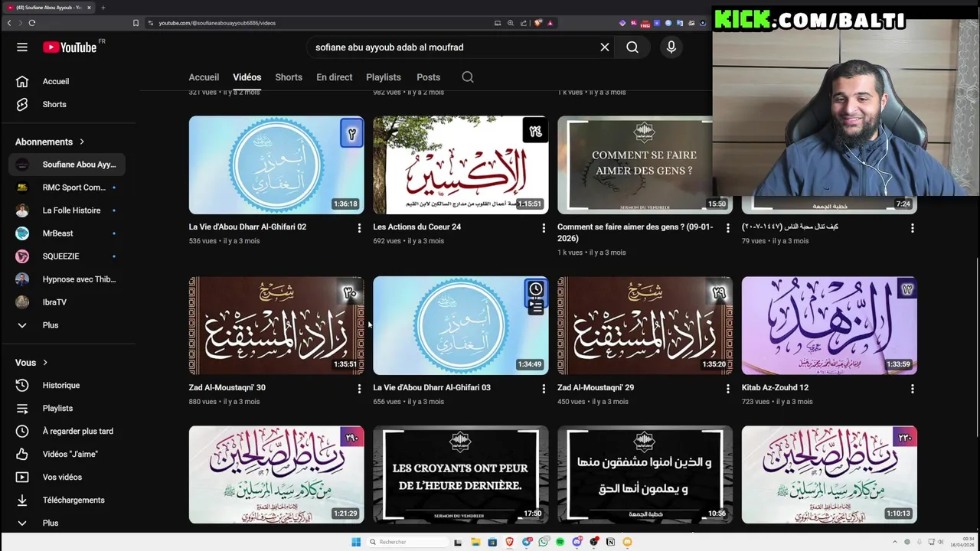Image resolution: width=980 pixels, height=551 pixels.
Task: Open options menu for La Vie d'Abou Dharr Al-Ghifari 02
Action: (x=359, y=228)
